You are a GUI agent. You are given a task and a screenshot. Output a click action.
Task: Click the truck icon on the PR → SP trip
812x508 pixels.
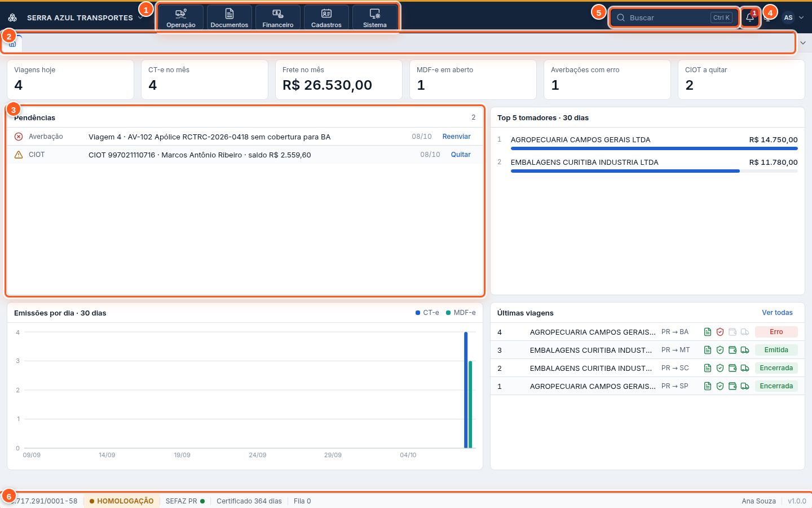(745, 386)
